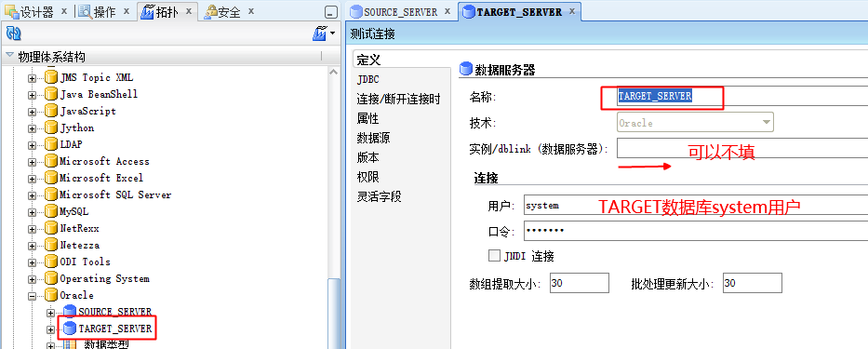Click the 用户 field with system

tap(695, 206)
